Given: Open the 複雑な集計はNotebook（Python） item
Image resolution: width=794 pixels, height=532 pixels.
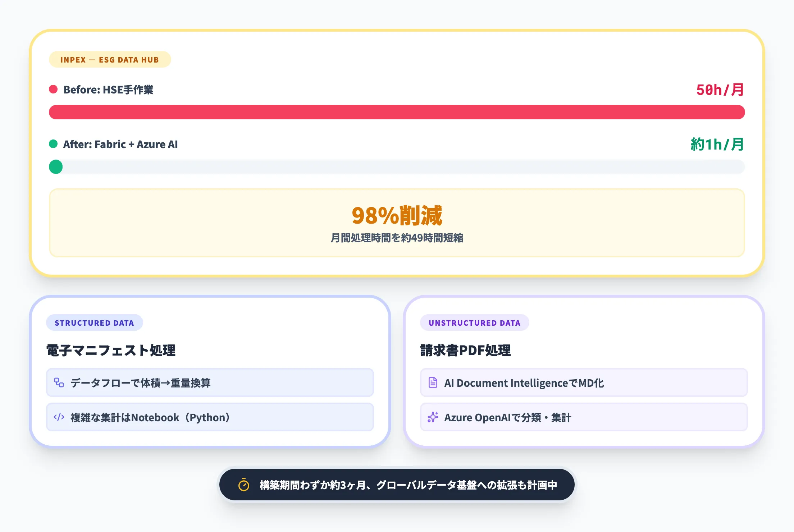Looking at the screenshot, I should pyautogui.click(x=210, y=417).
